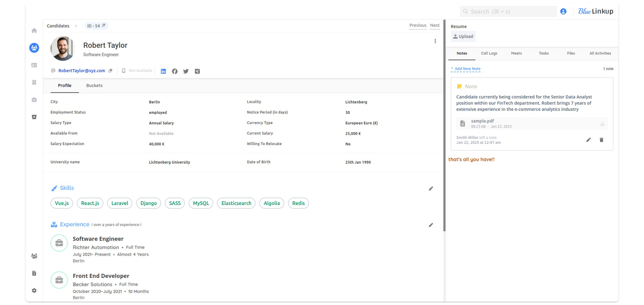Copy the candidate's email address

click(x=110, y=70)
